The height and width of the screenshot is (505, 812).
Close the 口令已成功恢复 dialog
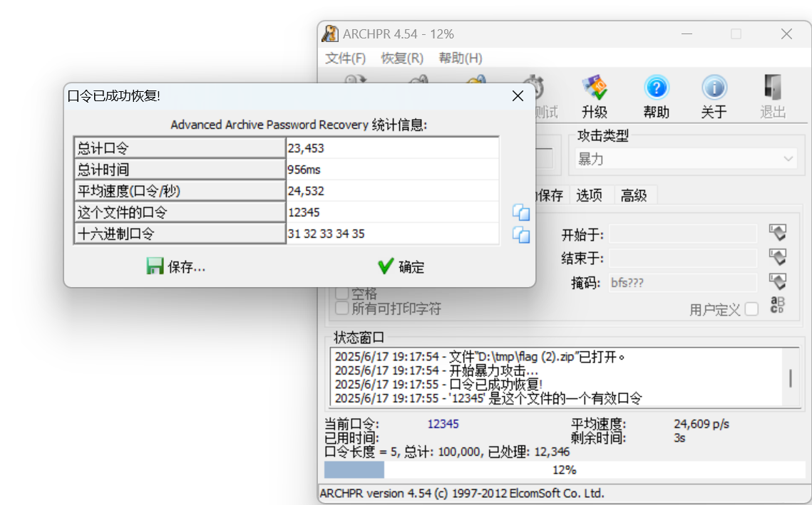(x=518, y=95)
